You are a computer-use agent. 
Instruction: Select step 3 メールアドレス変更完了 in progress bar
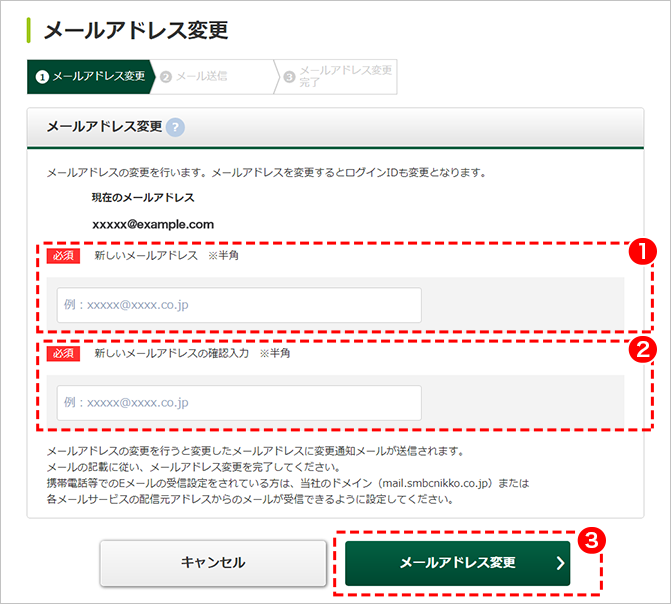point(337,76)
